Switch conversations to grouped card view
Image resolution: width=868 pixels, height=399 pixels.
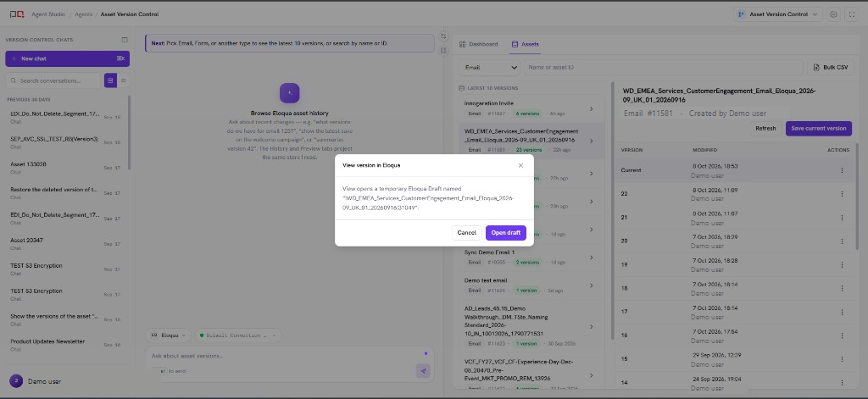point(110,80)
